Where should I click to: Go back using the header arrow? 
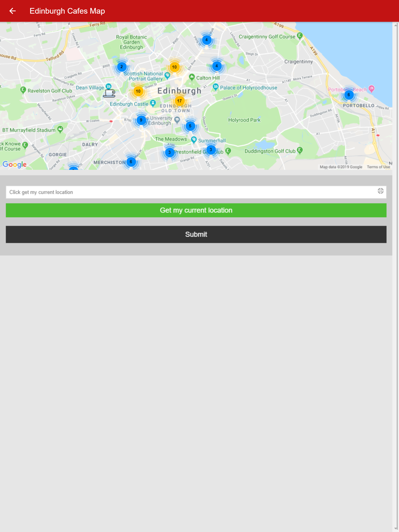pyautogui.click(x=12, y=11)
